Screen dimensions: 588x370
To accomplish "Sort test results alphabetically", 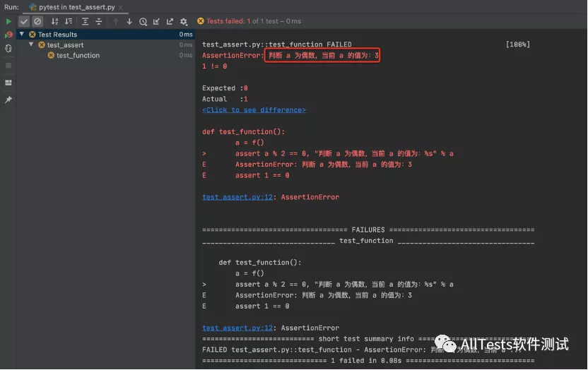I will (x=54, y=21).
